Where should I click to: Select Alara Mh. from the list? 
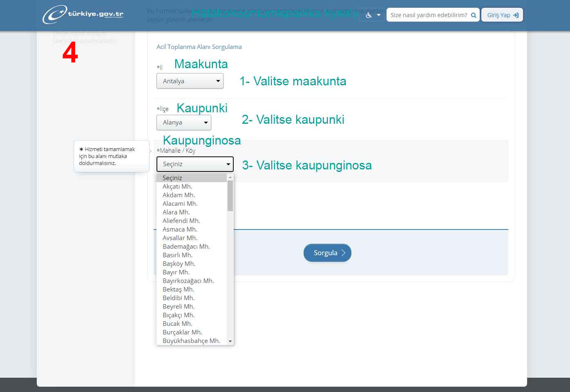(x=176, y=212)
